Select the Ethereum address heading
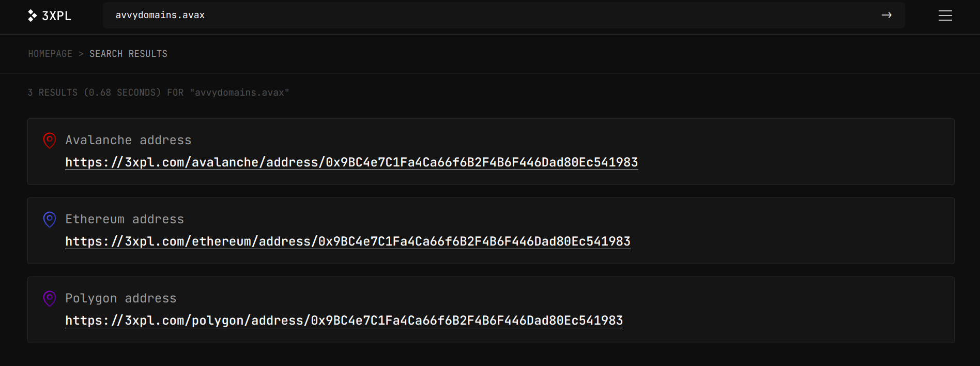The width and height of the screenshot is (980, 366). click(x=125, y=219)
